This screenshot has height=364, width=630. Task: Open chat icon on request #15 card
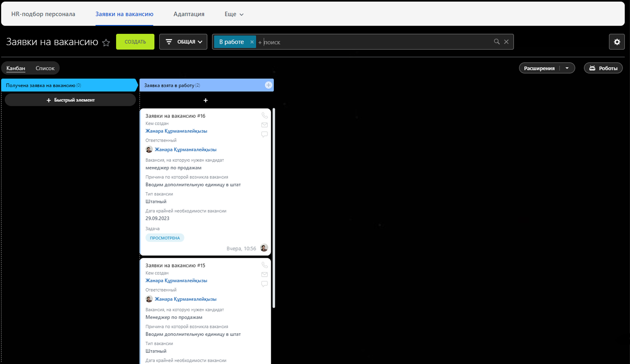coord(264,284)
